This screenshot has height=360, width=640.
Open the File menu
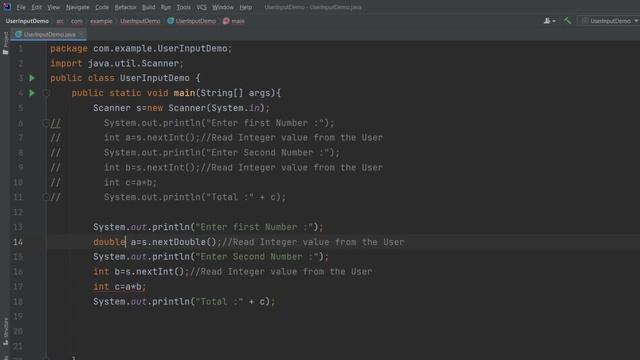click(x=20, y=7)
